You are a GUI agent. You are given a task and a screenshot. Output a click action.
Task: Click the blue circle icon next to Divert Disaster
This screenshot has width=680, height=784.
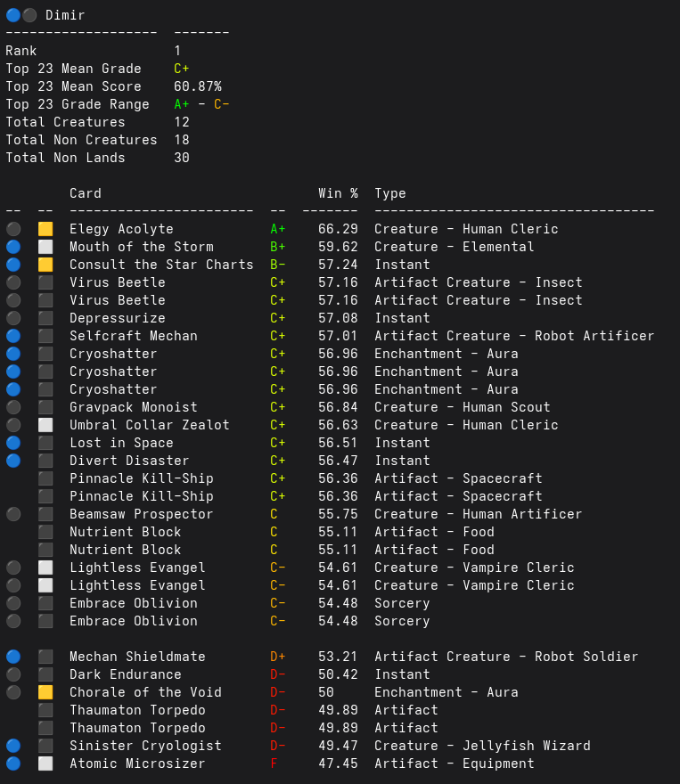[x=13, y=461]
